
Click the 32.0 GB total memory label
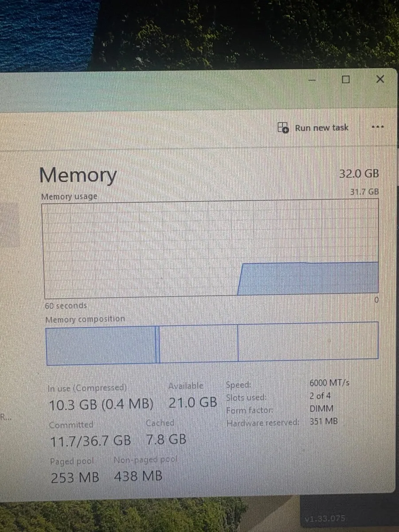359,174
